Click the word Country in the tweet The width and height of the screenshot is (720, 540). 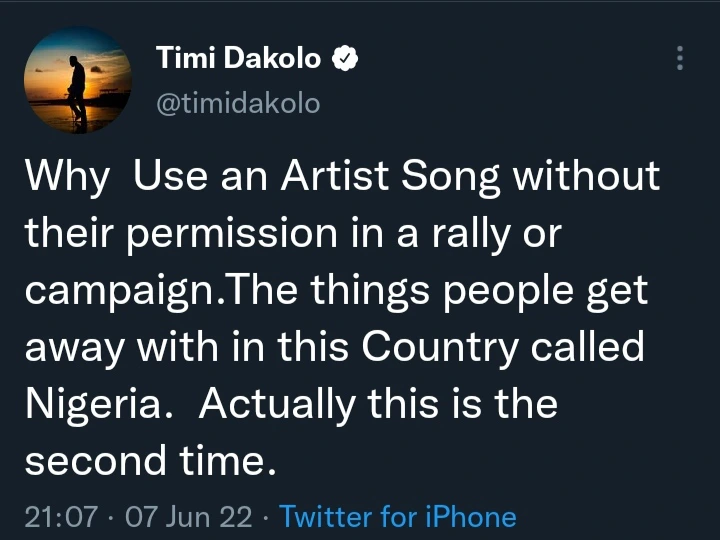click(440, 349)
